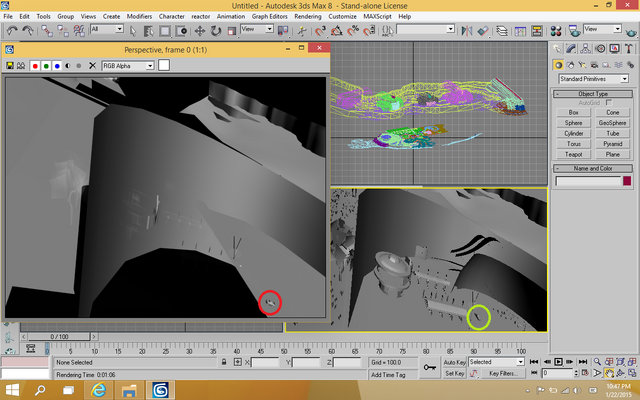The width and height of the screenshot is (640, 400).
Task: Create a GeoSphere primitive
Action: click(612, 123)
